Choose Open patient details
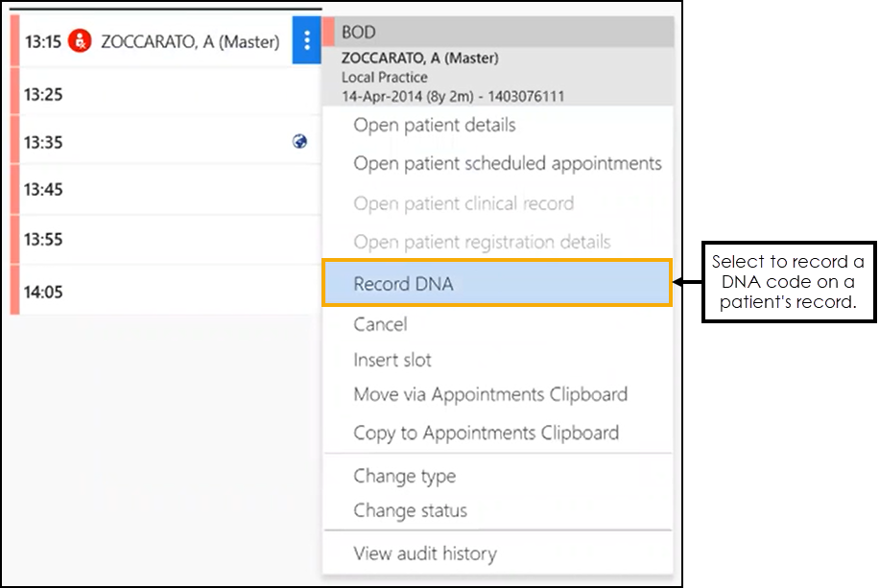Screen dimensions: 879x588 pos(434,126)
